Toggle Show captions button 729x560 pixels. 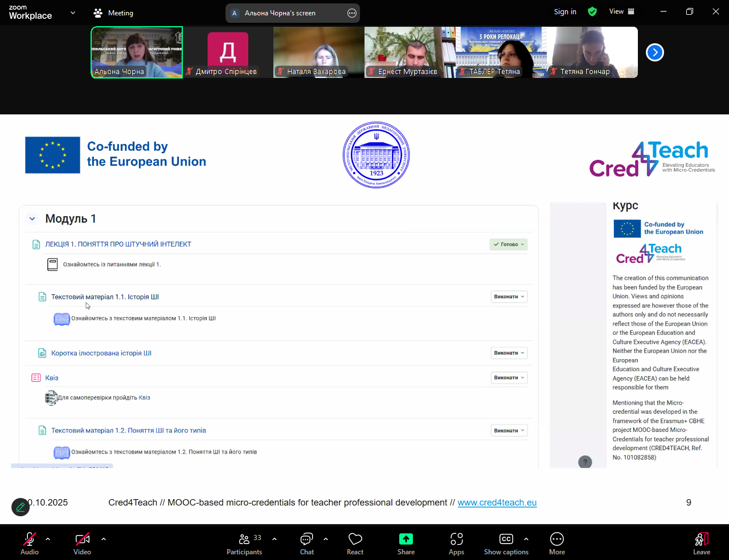[506, 539]
